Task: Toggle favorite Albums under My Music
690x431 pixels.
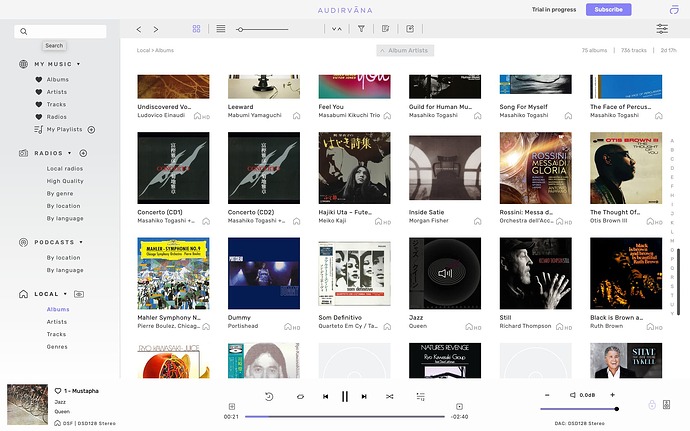Action: 38,80
